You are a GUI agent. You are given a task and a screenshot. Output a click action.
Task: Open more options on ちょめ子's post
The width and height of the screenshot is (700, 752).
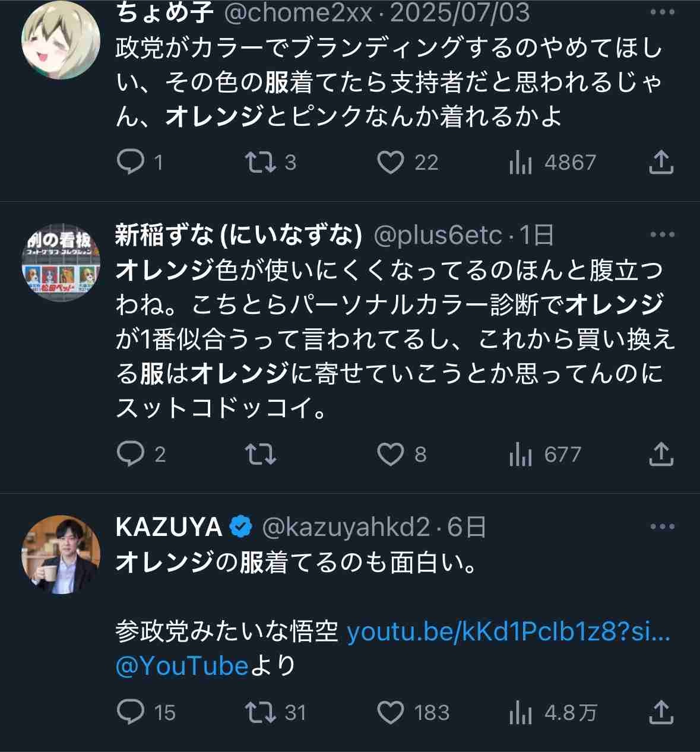[x=662, y=12]
